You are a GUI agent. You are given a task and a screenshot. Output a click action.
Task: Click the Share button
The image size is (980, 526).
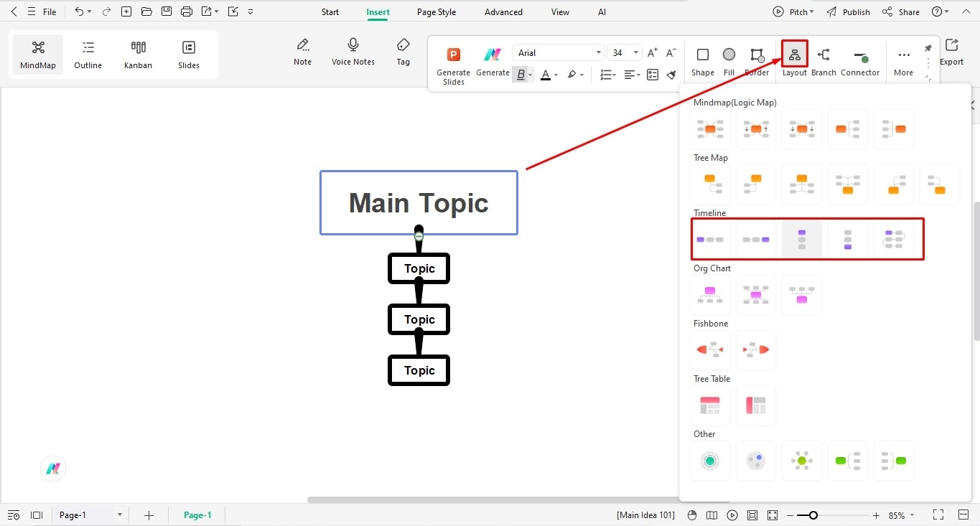(x=901, y=12)
